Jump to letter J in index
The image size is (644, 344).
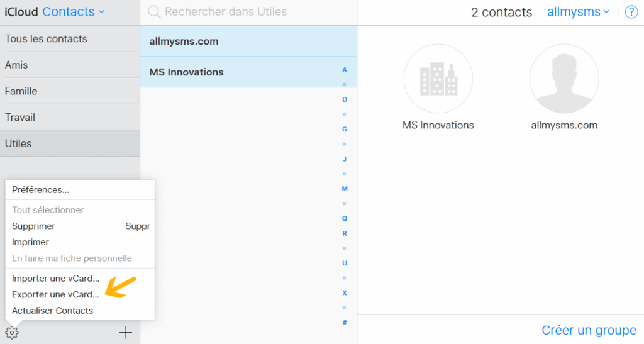coord(345,159)
